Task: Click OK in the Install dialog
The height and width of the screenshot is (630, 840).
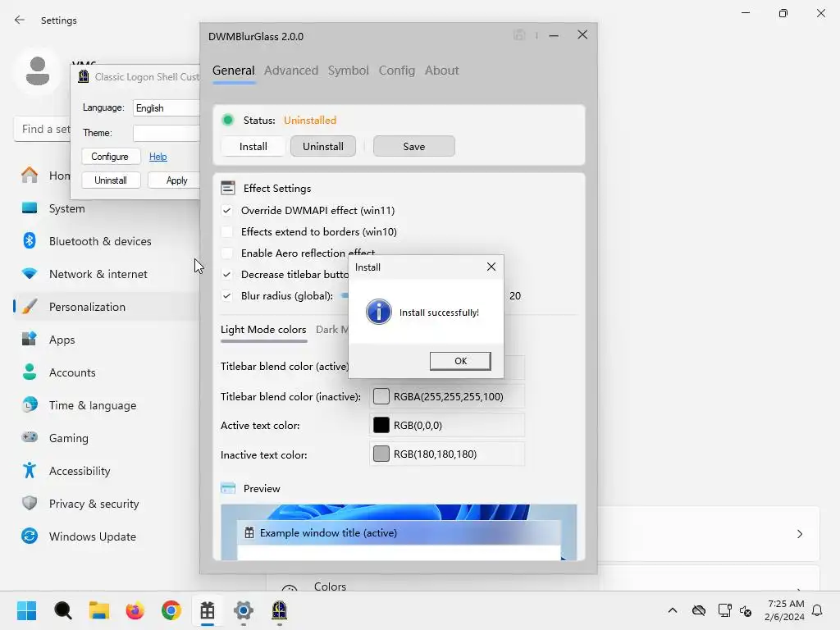Action: [x=460, y=361]
